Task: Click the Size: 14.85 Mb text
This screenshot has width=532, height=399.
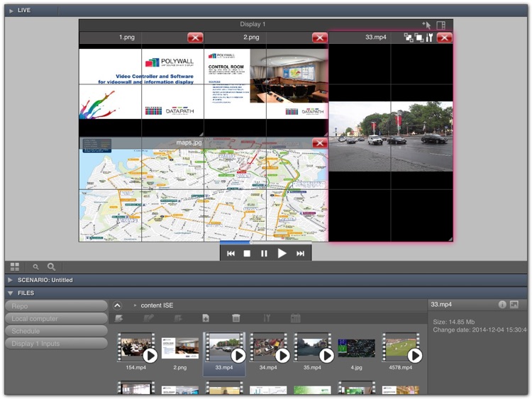Action: [454, 322]
